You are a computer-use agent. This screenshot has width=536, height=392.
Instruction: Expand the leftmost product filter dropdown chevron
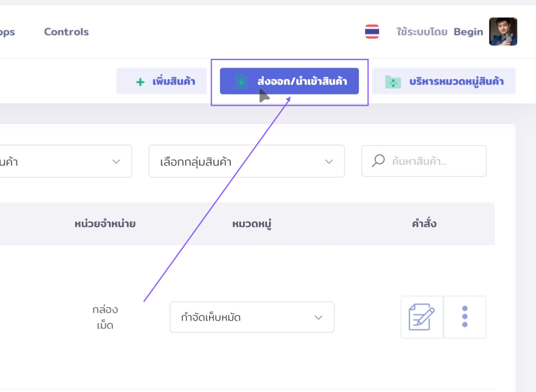point(116,161)
